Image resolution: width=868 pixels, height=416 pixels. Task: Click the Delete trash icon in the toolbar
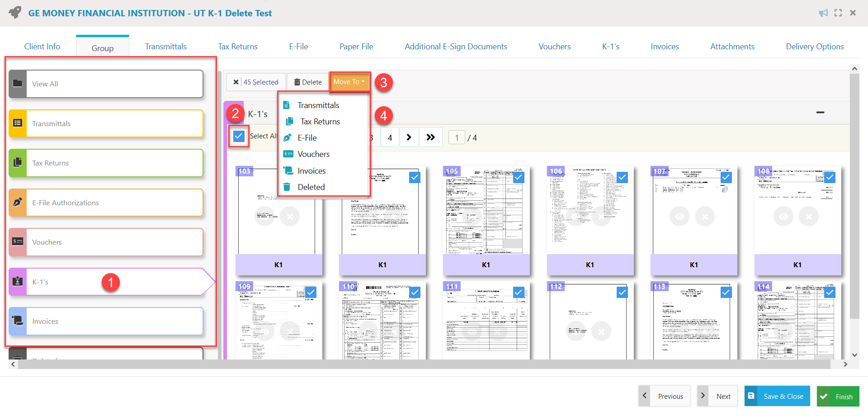click(x=297, y=82)
